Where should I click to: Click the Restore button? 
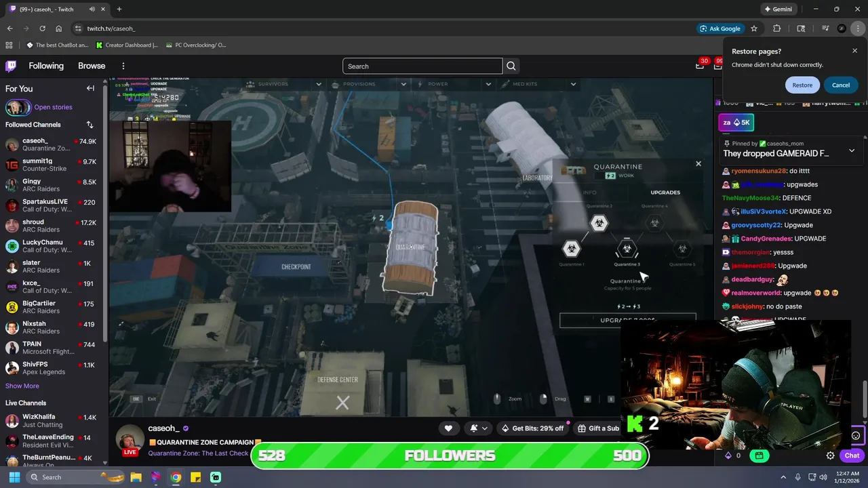point(802,85)
